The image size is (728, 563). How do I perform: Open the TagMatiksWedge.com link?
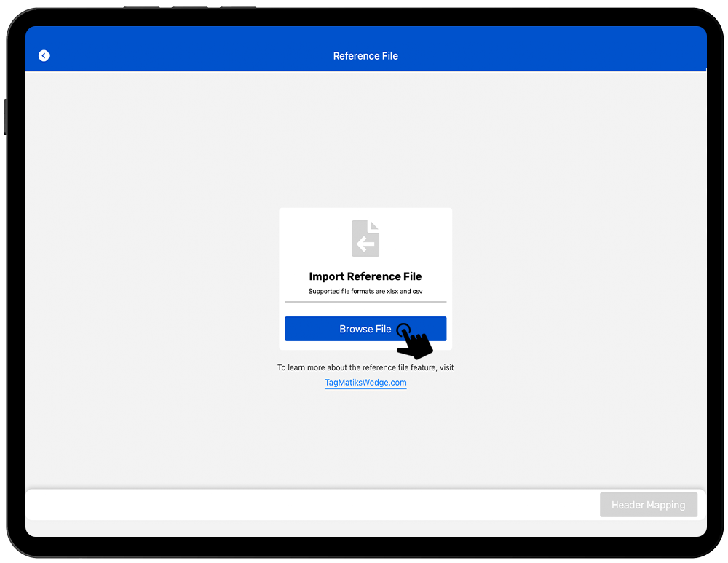(x=365, y=383)
